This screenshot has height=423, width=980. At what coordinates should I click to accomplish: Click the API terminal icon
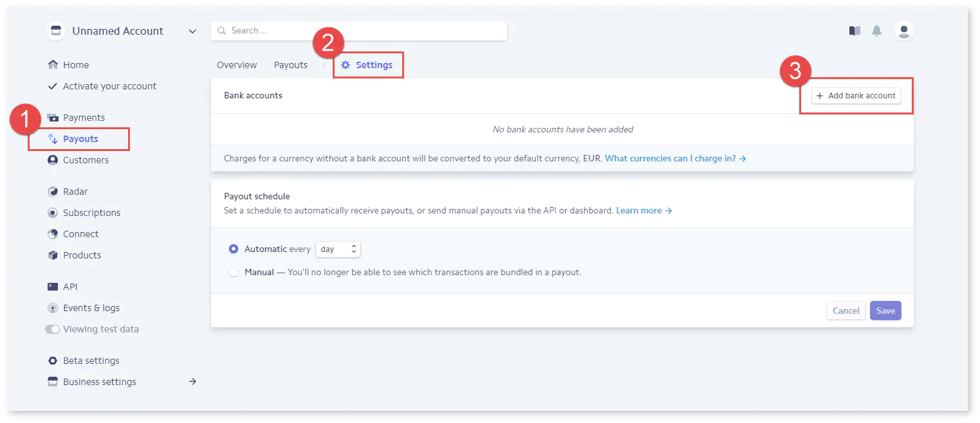53,287
